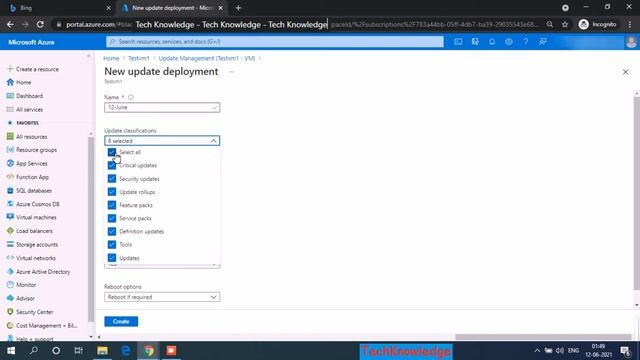This screenshot has width=640, height=360.
Task: Uncheck the Definition updates checkbox
Action: coord(112,231)
